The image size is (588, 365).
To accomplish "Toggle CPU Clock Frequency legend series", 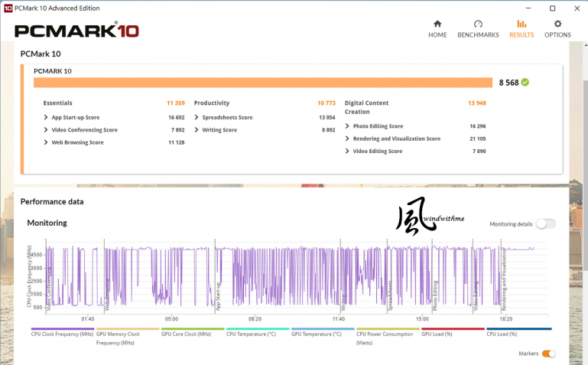I will tap(62, 334).
